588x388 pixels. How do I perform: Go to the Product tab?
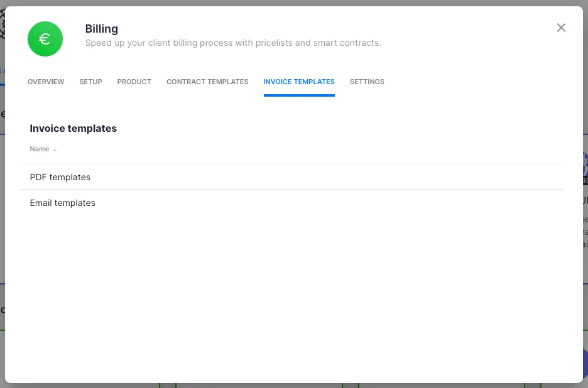coord(134,82)
